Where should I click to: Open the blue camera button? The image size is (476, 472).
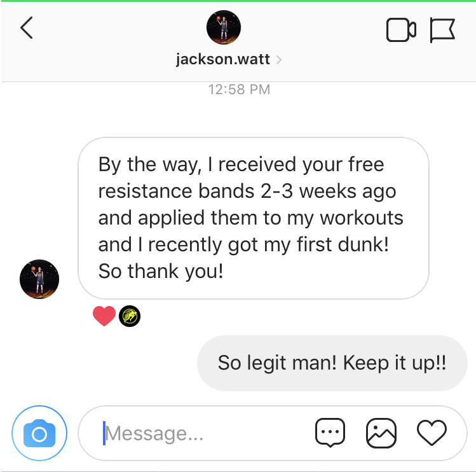point(39,433)
